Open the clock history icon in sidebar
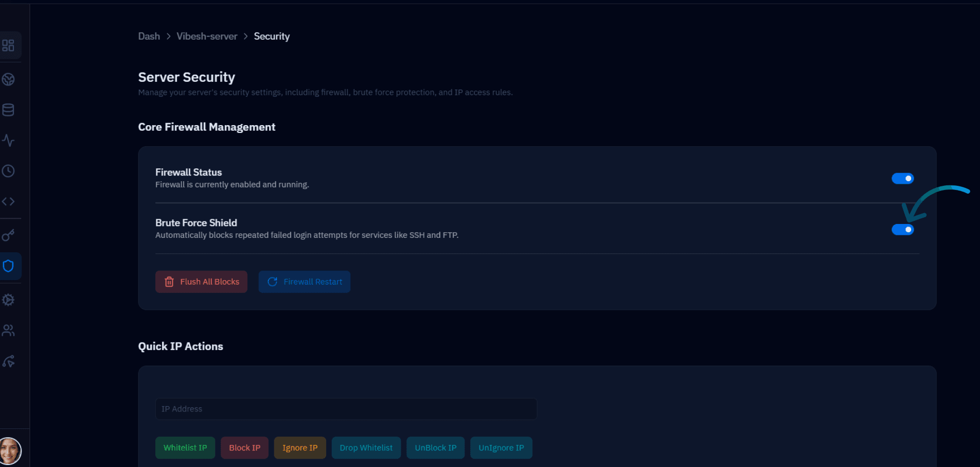Image resolution: width=980 pixels, height=467 pixels. point(8,171)
